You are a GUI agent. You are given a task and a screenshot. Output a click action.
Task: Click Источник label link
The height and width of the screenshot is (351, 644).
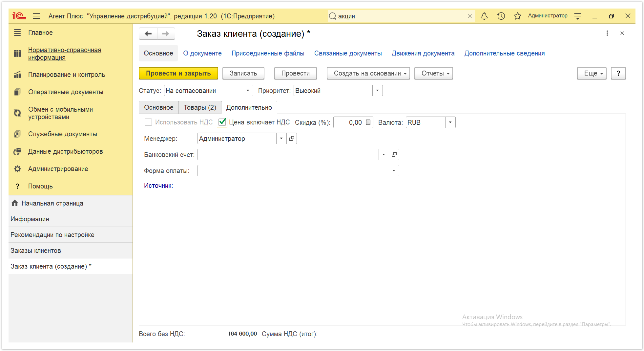158,186
